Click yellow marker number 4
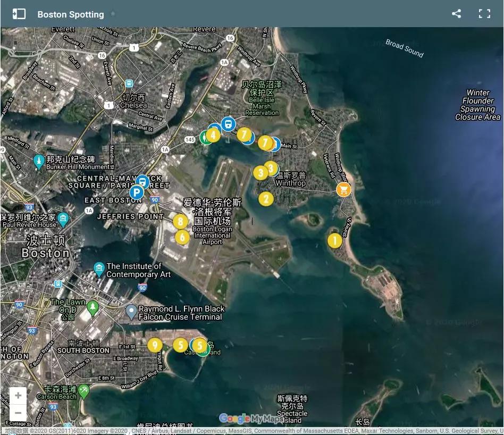504x435 pixels. coord(213,135)
